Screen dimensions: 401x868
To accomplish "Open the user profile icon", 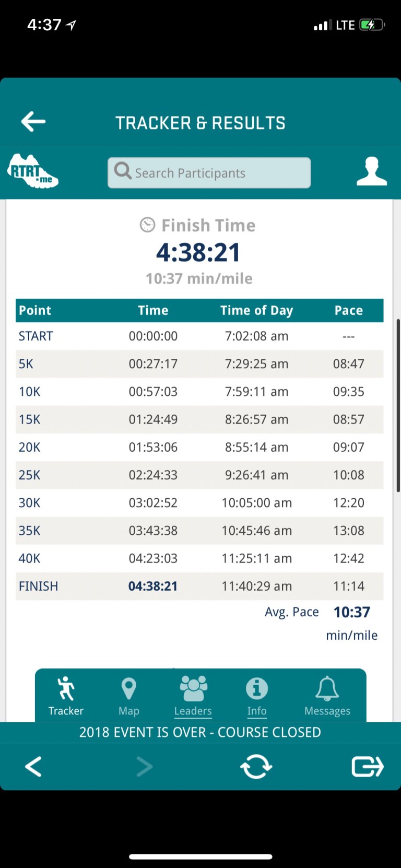I will [x=371, y=171].
